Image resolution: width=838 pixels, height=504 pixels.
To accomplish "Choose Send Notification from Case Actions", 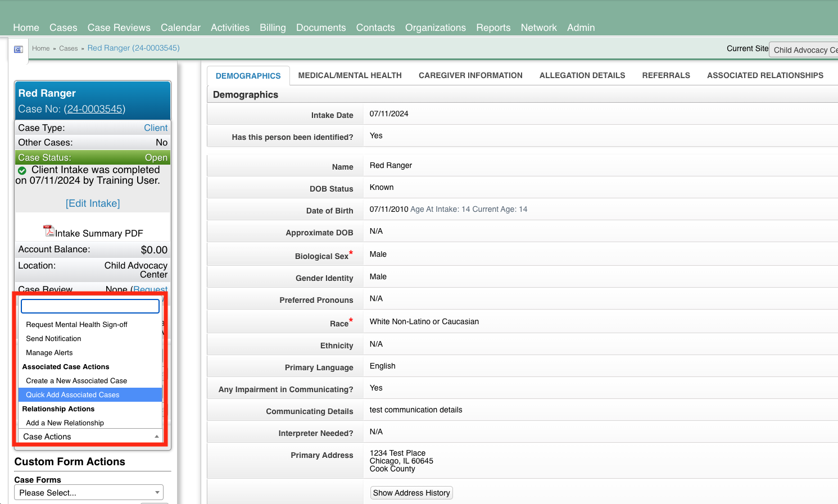I will coord(90,339).
